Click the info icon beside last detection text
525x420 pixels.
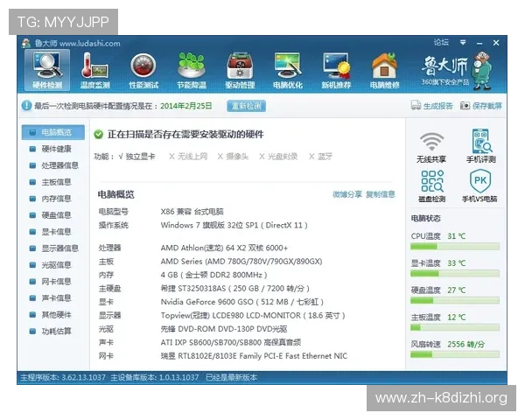(26, 106)
